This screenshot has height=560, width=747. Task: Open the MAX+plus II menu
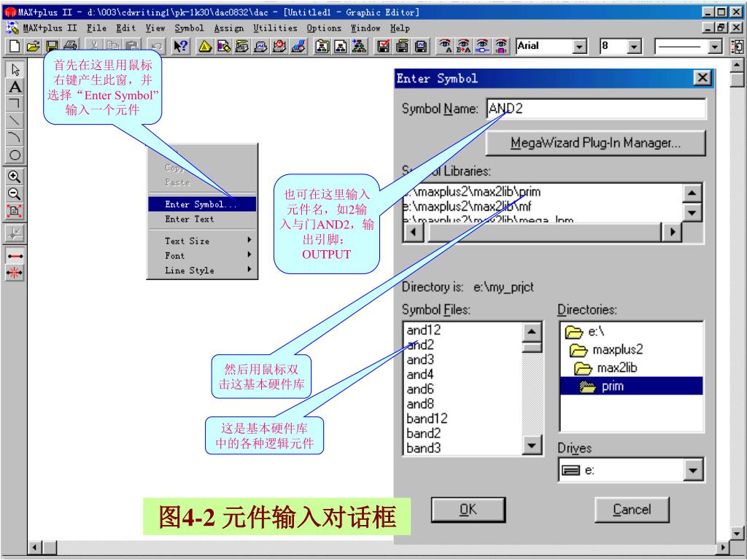coord(50,28)
